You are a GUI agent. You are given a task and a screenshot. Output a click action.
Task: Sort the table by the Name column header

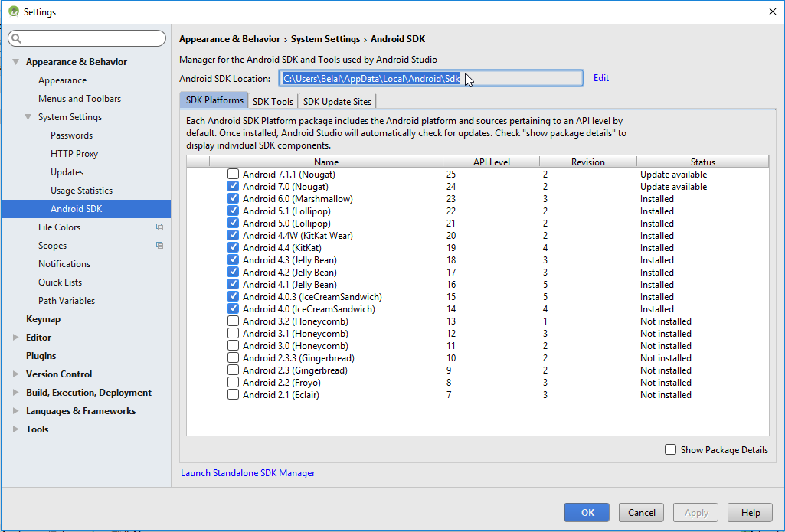(326, 162)
